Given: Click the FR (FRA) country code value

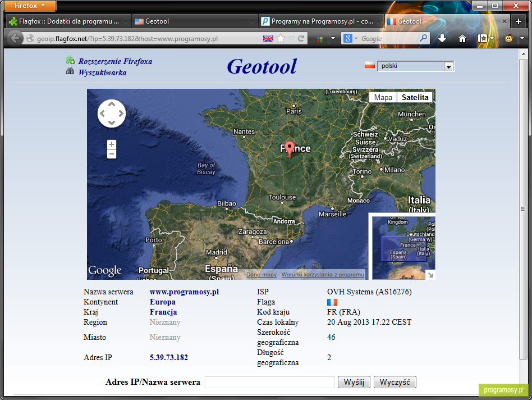Looking at the screenshot, I should (x=343, y=312).
